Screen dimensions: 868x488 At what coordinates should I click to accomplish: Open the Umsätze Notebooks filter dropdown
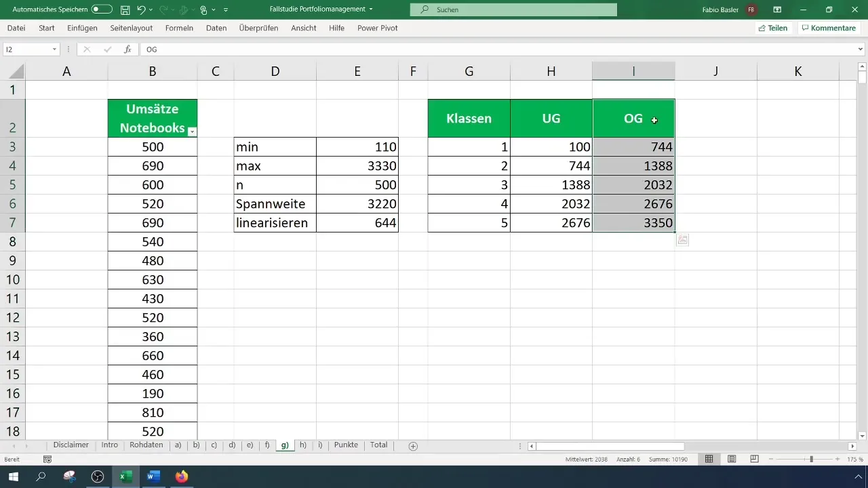pos(192,132)
